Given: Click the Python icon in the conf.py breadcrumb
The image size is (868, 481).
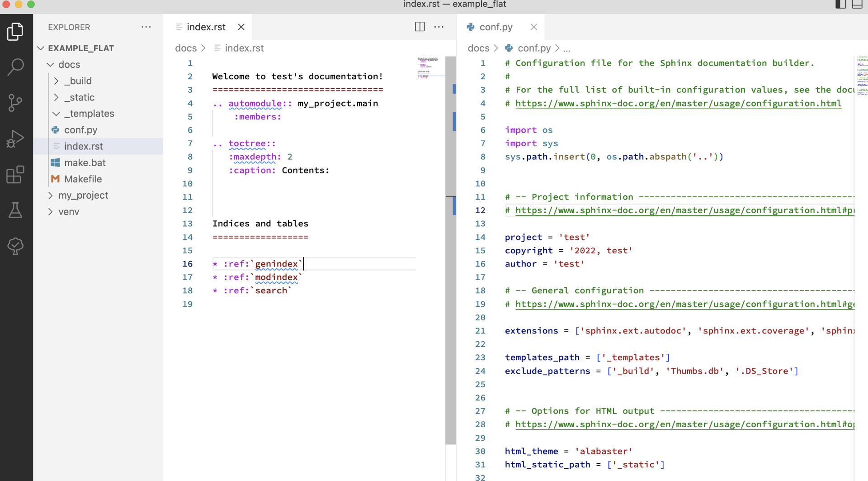Looking at the screenshot, I should click(509, 48).
